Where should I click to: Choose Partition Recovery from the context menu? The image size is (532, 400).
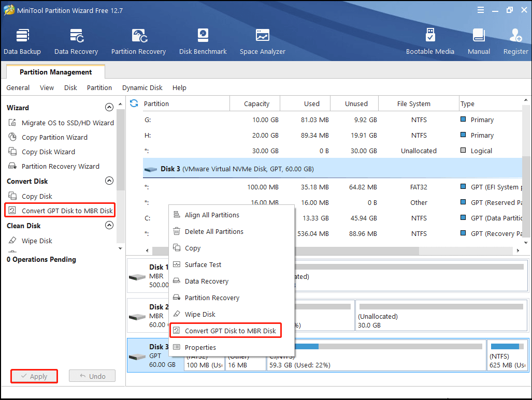[232, 298]
